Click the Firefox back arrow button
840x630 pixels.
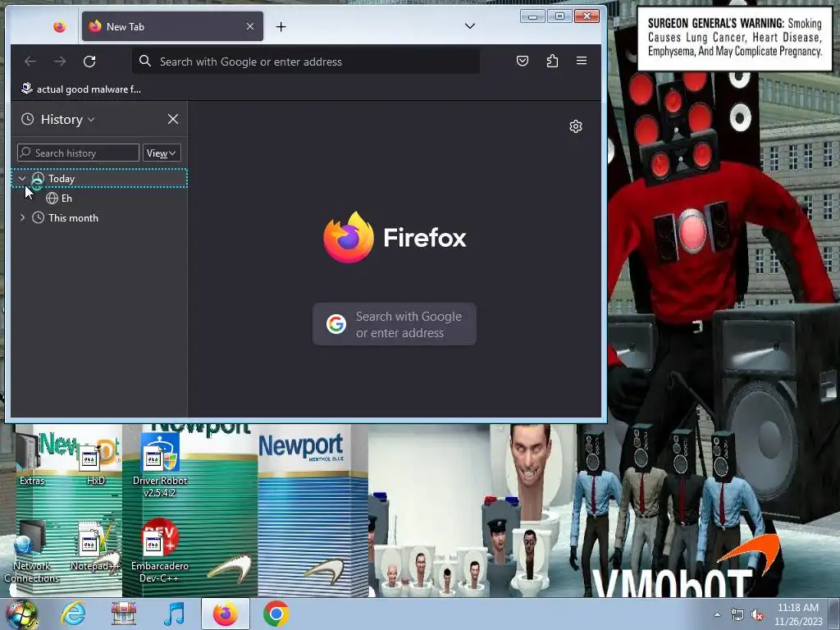click(x=30, y=62)
